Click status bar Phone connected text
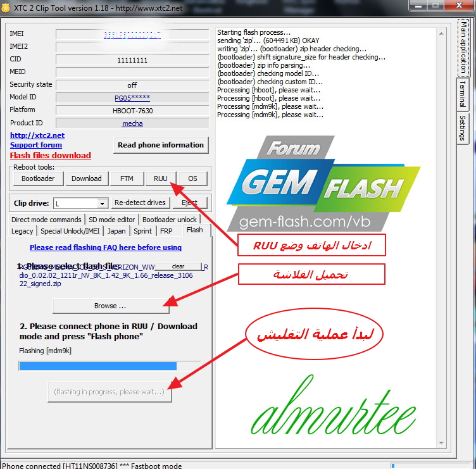 click(x=92, y=465)
